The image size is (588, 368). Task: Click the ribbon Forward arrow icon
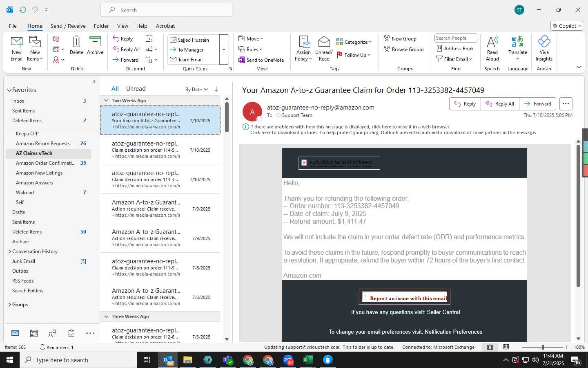[x=116, y=60]
